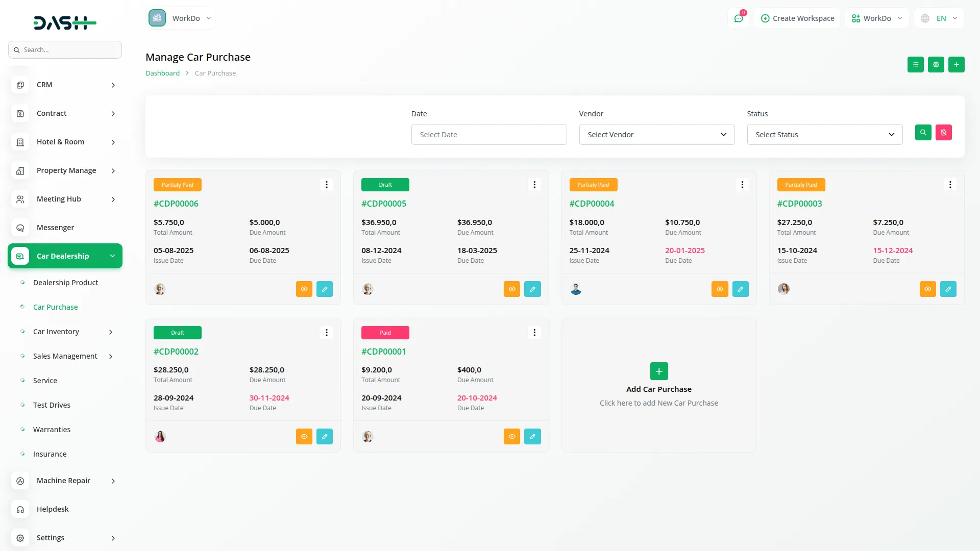This screenshot has height=551, width=980.
Task: Click the Create Workspace button
Action: click(797, 18)
